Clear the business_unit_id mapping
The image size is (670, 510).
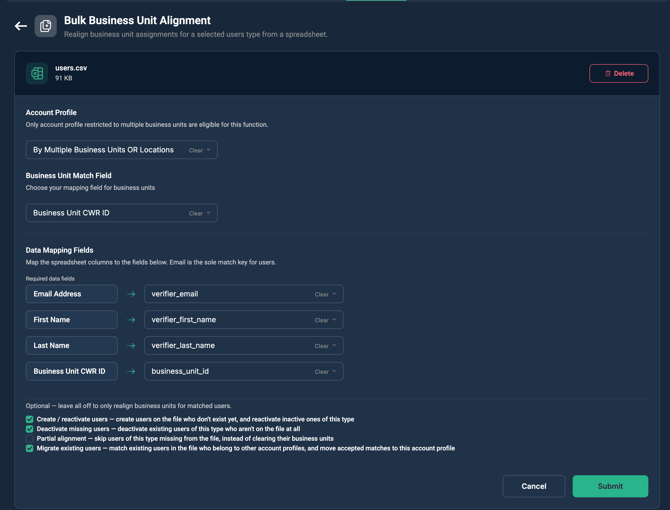coord(321,372)
